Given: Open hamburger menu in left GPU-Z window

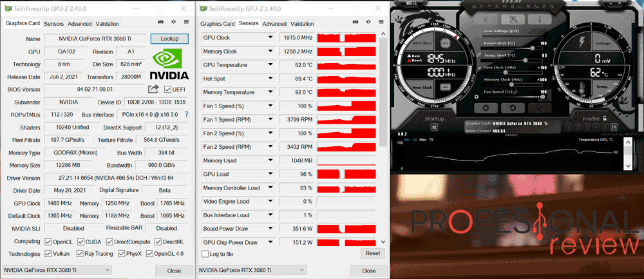Looking at the screenshot, I should pyautogui.click(x=187, y=22).
